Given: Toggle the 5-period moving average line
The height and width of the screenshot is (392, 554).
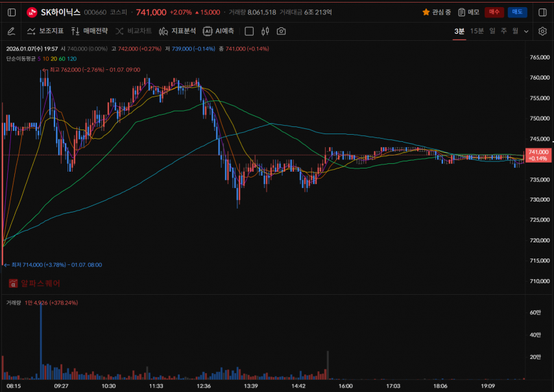Looking at the screenshot, I should tap(39, 58).
